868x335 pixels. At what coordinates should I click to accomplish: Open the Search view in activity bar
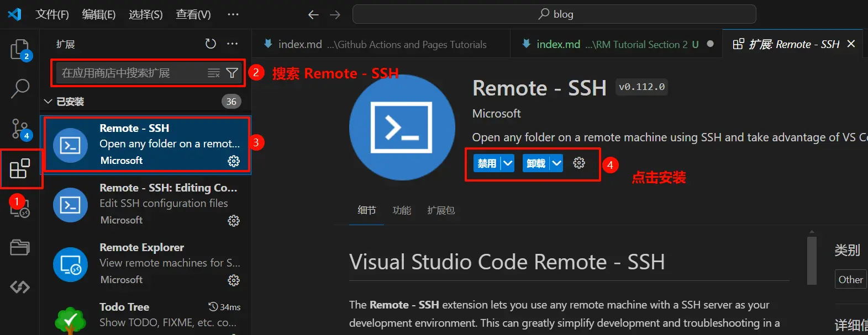pos(20,88)
